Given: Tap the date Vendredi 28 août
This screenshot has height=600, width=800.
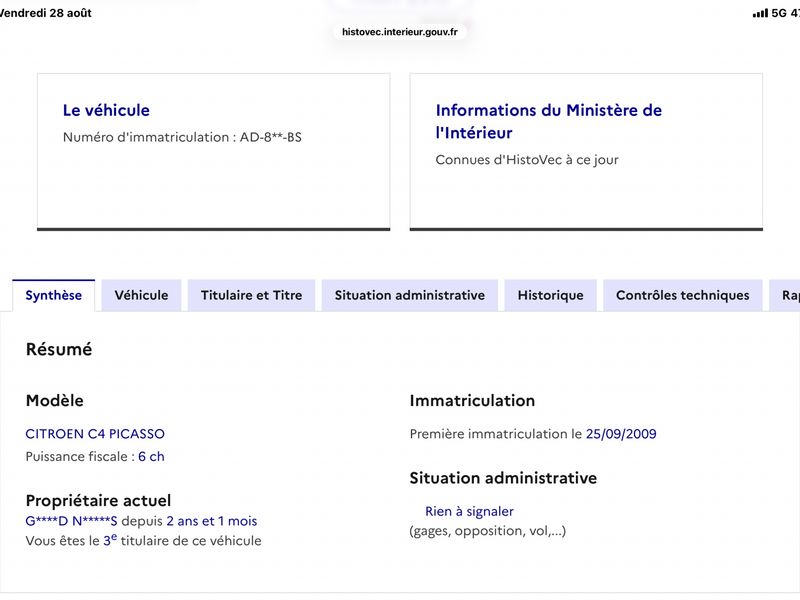Looking at the screenshot, I should tap(45, 13).
